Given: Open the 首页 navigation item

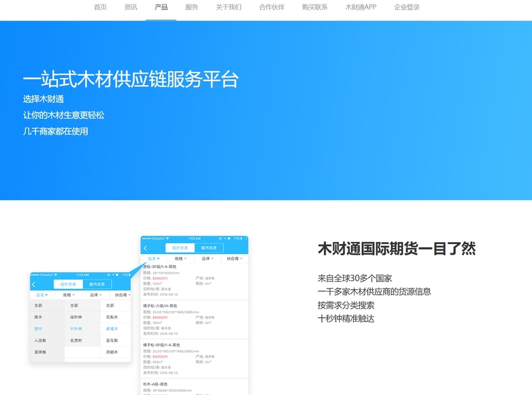Looking at the screenshot, I should [x=100, y=7].
